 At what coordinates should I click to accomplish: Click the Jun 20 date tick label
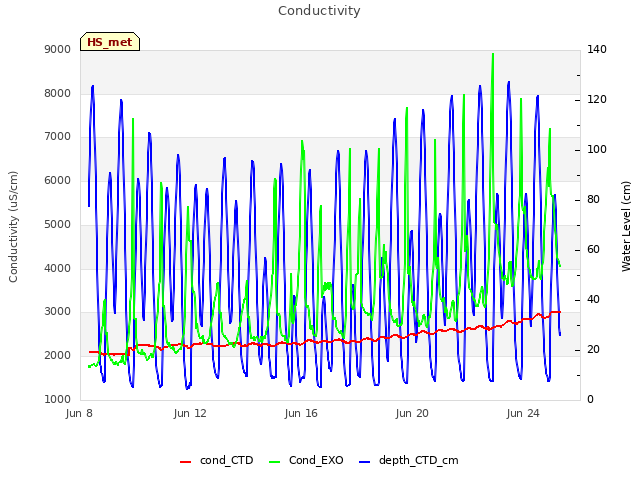[x=412, y=413]
